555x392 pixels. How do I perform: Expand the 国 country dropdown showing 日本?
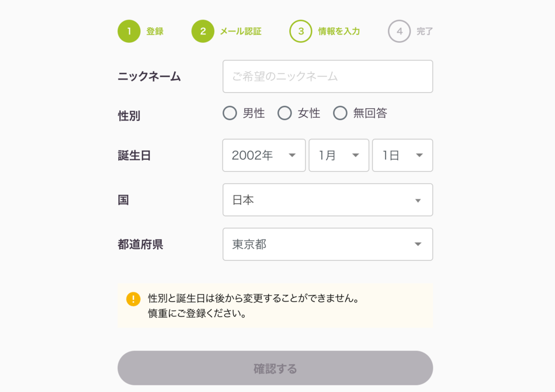327,200
